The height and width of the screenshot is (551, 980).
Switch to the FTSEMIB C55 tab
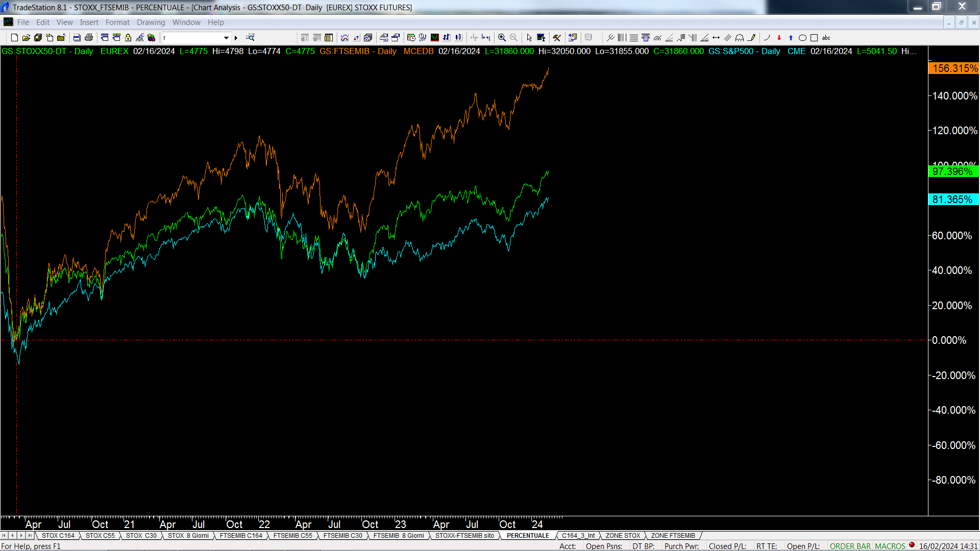click(293, 536)
